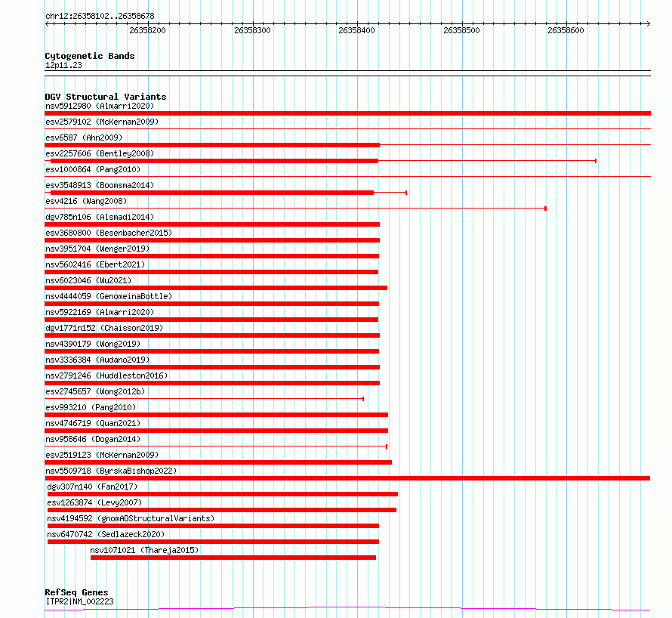Select the dgv1771n152 (Chaisson2019) variant
The width and height of the screenshot is (672, 618).
pyautogui.click(x=104, y=328)
